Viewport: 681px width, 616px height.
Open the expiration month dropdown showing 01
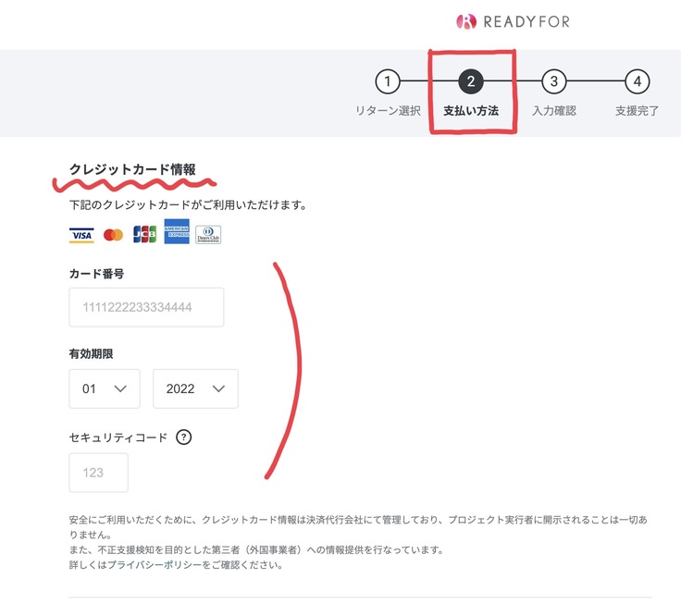(x=104, y=388)
